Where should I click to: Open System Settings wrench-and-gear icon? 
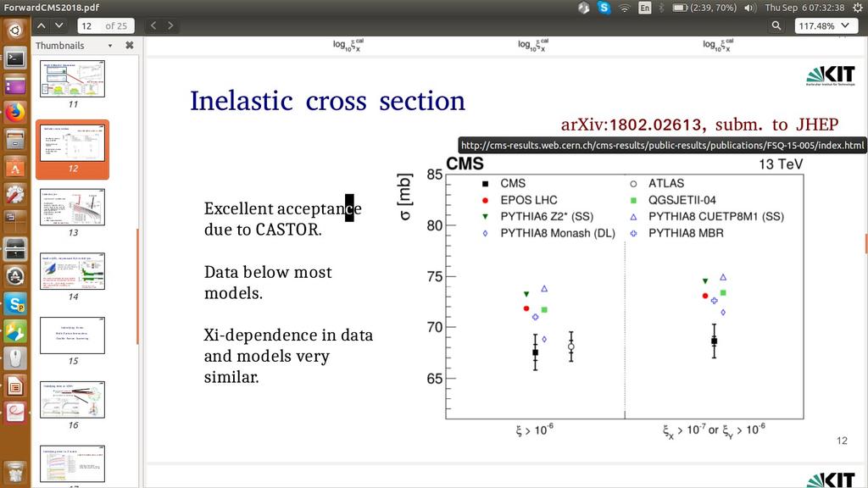tap(15, 194)
